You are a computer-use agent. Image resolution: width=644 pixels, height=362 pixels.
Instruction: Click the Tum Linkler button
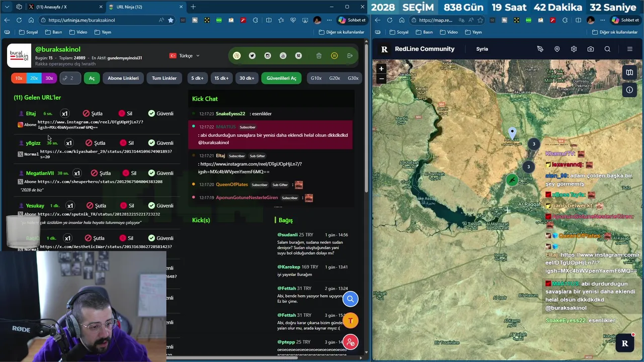(164, 78)
